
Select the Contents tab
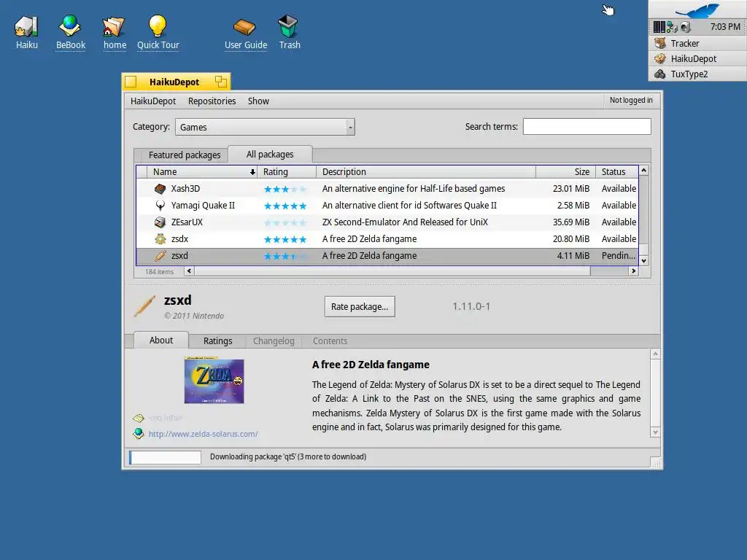tap(330, 341)
